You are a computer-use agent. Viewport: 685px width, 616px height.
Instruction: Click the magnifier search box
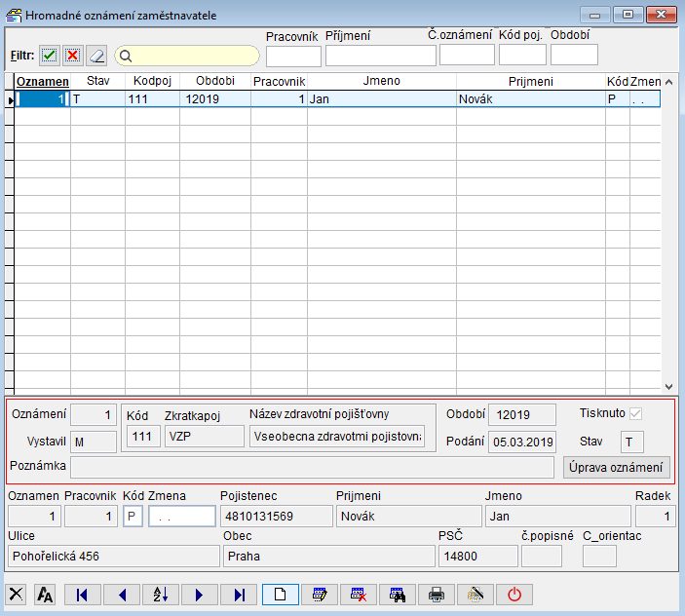tap(187, 56)
